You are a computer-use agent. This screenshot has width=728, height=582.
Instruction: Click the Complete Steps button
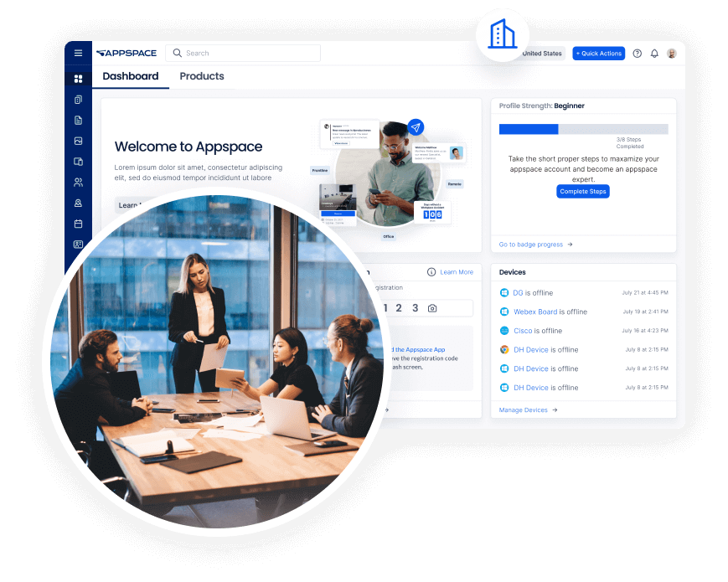click(x=583, y=191)
